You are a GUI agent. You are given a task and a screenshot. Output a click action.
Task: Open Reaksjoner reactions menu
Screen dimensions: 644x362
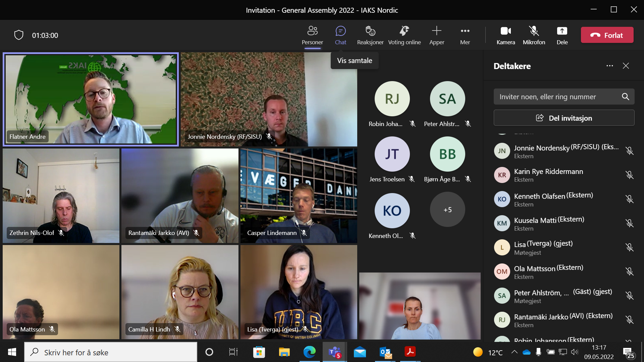pos(370,35)
